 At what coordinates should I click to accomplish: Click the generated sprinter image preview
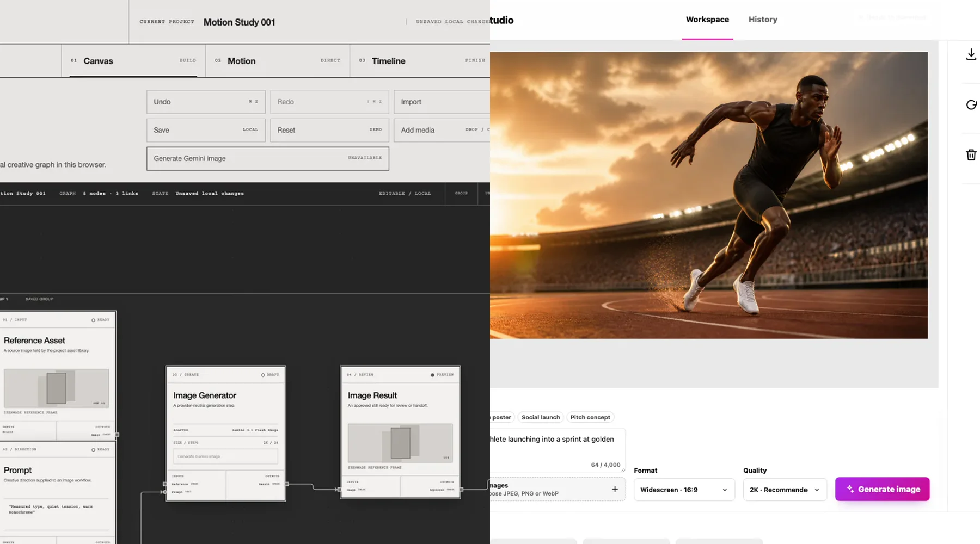pos(709,195)
